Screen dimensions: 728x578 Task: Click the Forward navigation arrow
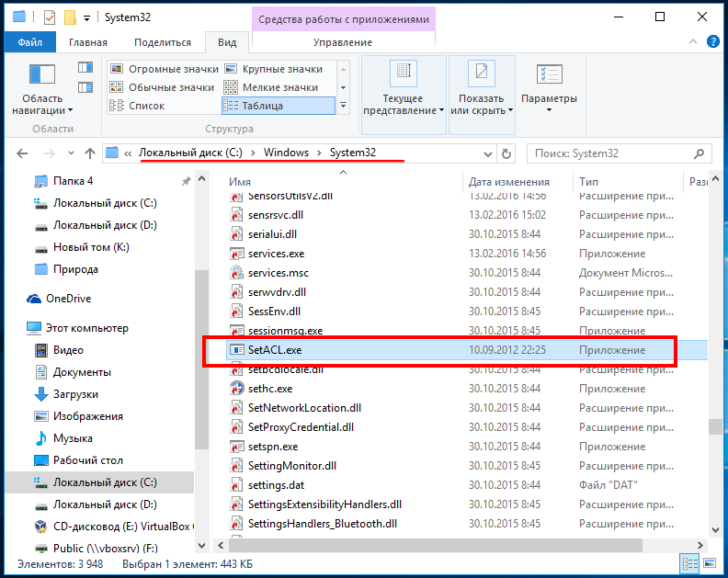[x=50, y=153]
